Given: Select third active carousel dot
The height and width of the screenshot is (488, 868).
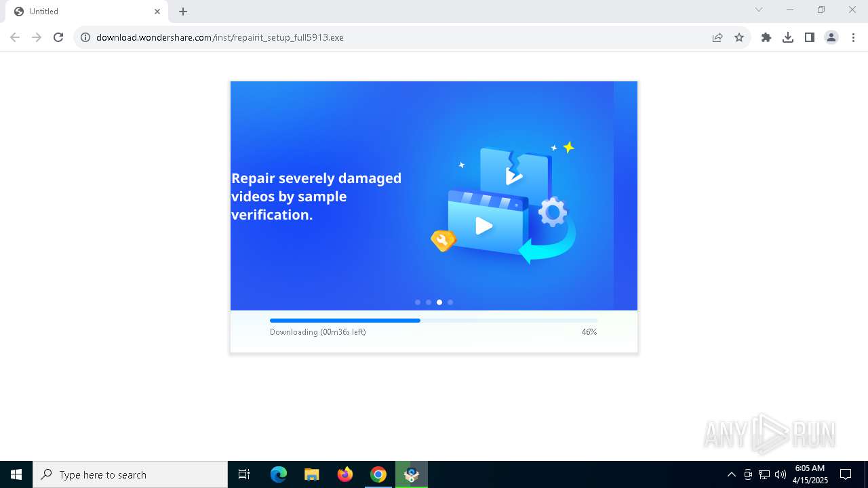Looking at the screenshot, I should point(439,302).
